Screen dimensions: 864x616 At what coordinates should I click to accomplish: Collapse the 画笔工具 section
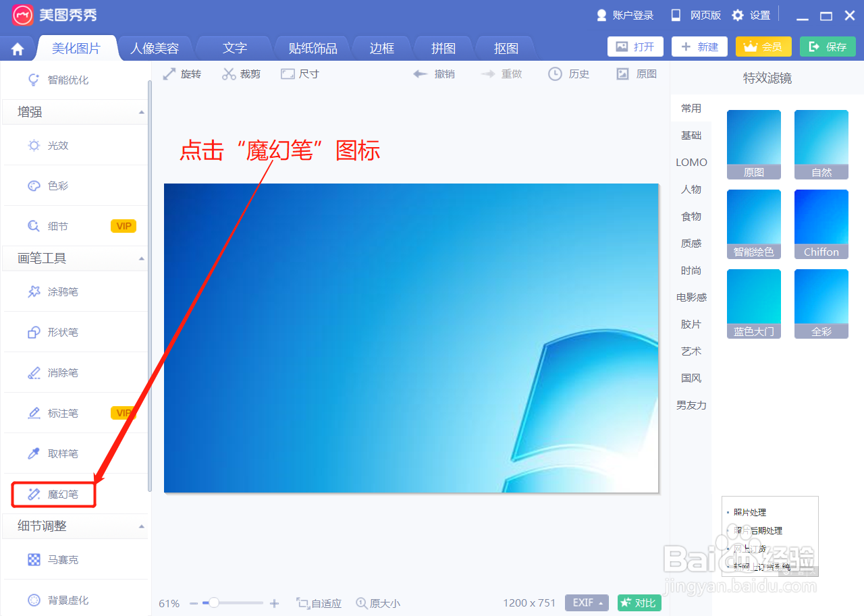point(142,258)
